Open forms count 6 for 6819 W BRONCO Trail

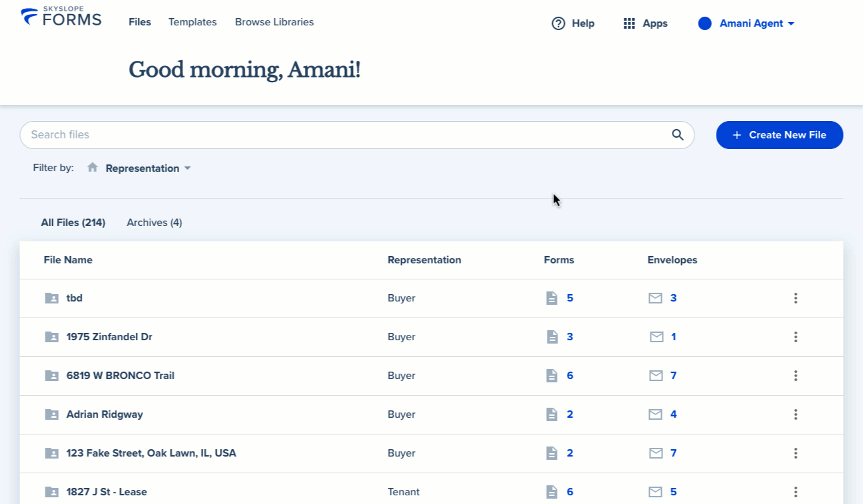pos(570,376)
